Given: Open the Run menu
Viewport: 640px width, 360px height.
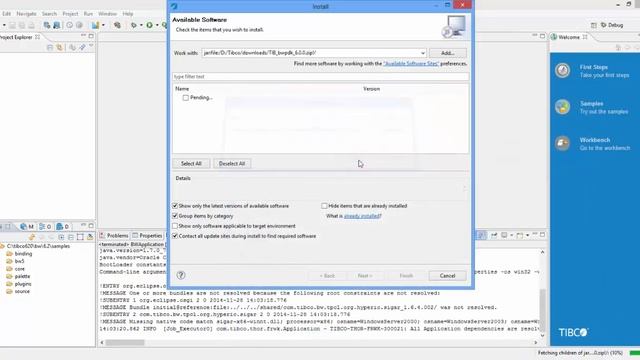Looking at the screenshot, I should pos(88,14).
